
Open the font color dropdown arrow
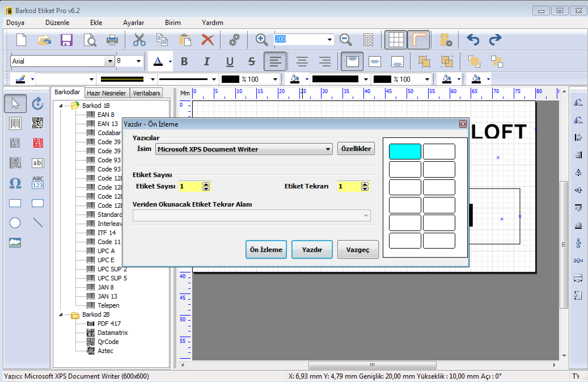pos(170,61)
